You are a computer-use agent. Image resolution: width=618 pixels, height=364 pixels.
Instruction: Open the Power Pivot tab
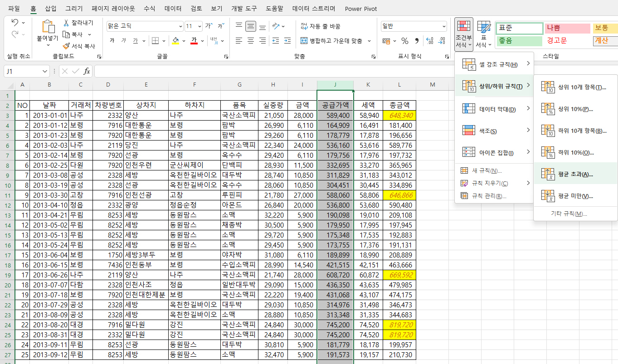coord(361,9)
